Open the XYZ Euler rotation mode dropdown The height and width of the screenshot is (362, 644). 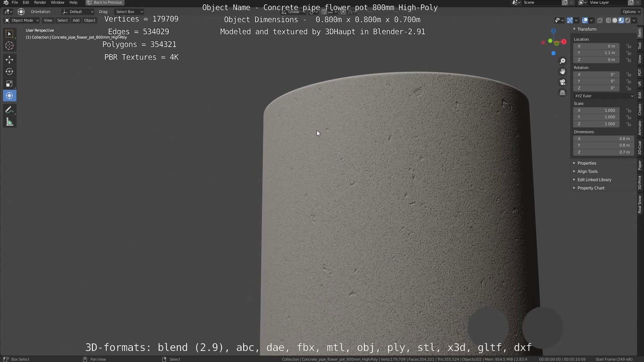pyautogui.click(x=604, y=96)
